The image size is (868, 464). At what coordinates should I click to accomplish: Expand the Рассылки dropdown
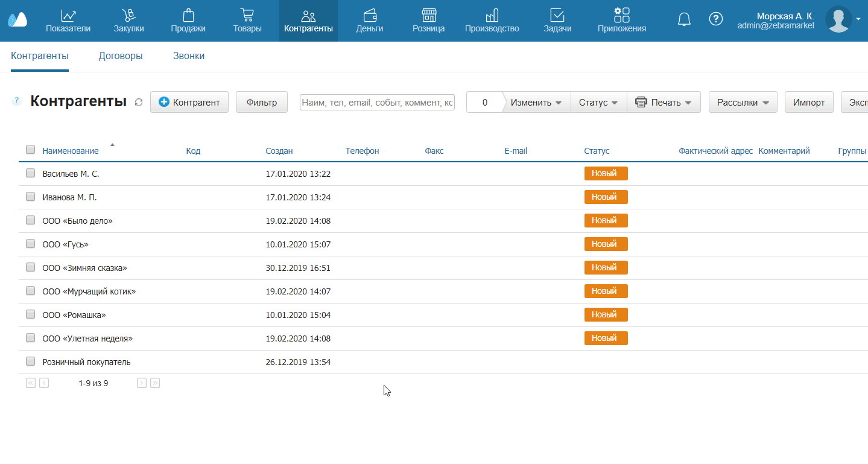coord(743,103)
